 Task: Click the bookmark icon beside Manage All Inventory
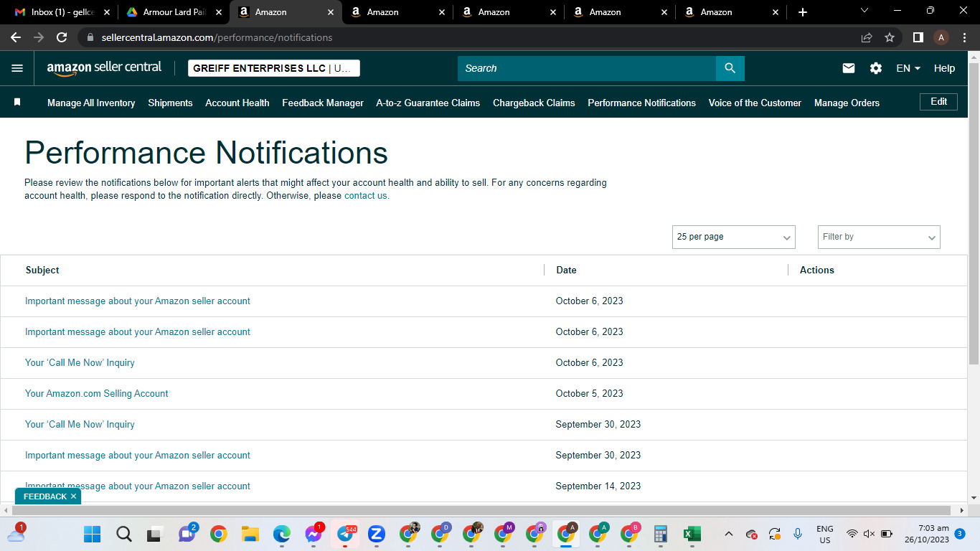(x=17, y=103)
